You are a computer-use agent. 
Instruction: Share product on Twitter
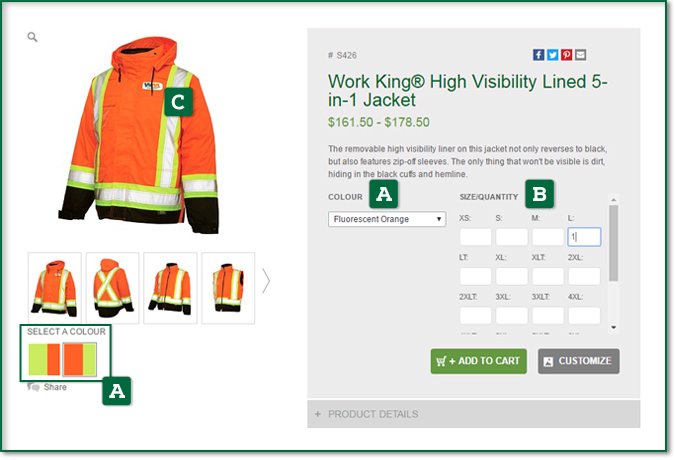pyautogui.click(x=553, y=55)
